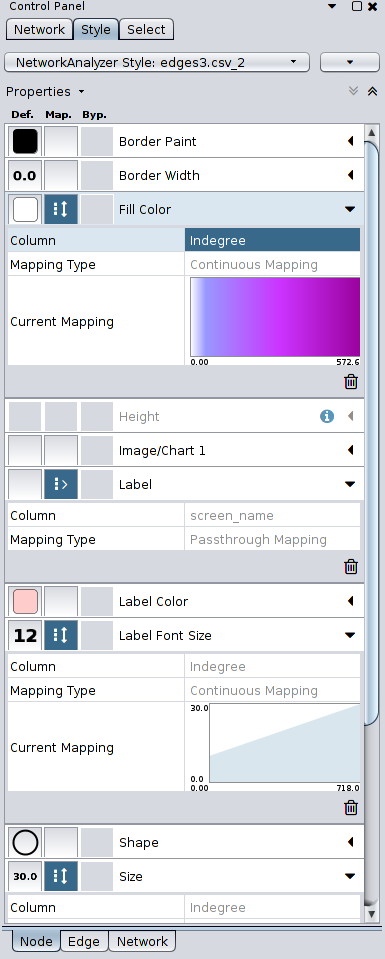This screenshot has height=959, width=385.
Task: Delete the Label Font Size mapping
Action: (x=351, y=808)
